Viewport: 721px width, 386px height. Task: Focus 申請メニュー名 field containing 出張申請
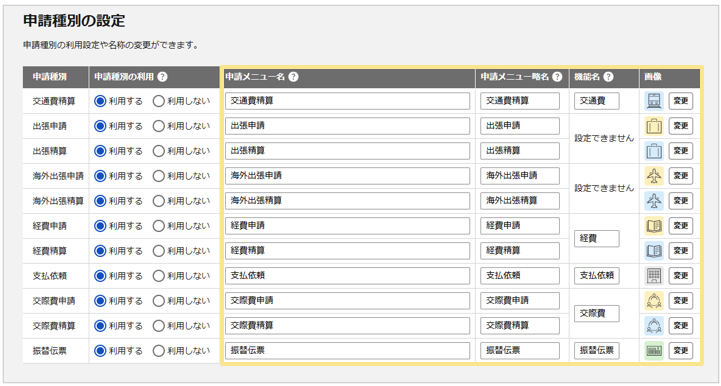(x=348, y=126)
